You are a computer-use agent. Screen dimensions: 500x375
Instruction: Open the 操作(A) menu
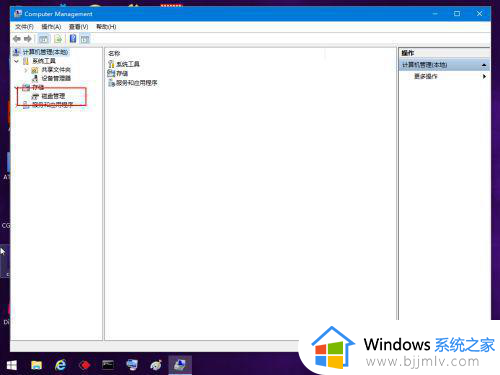51,27
